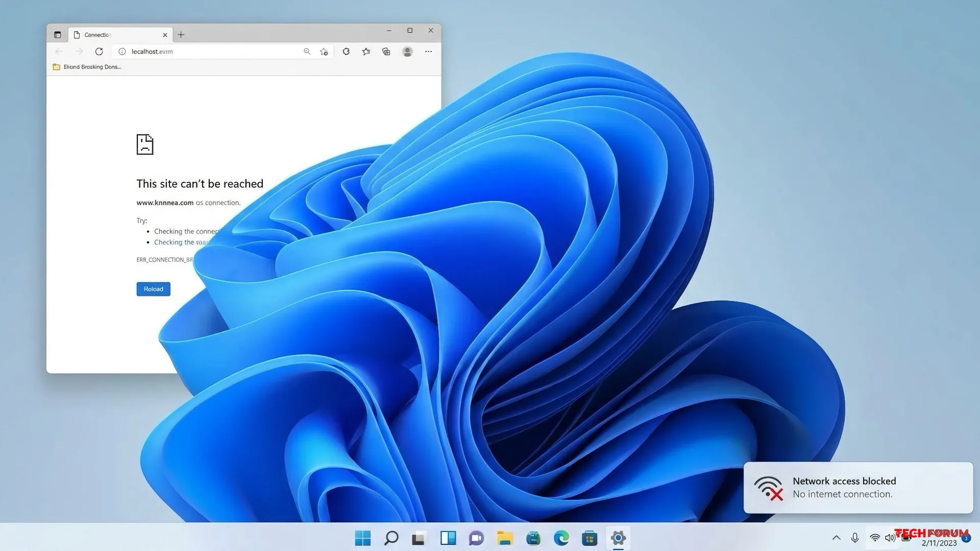Open taskbar Search

[x=391, y=538]
